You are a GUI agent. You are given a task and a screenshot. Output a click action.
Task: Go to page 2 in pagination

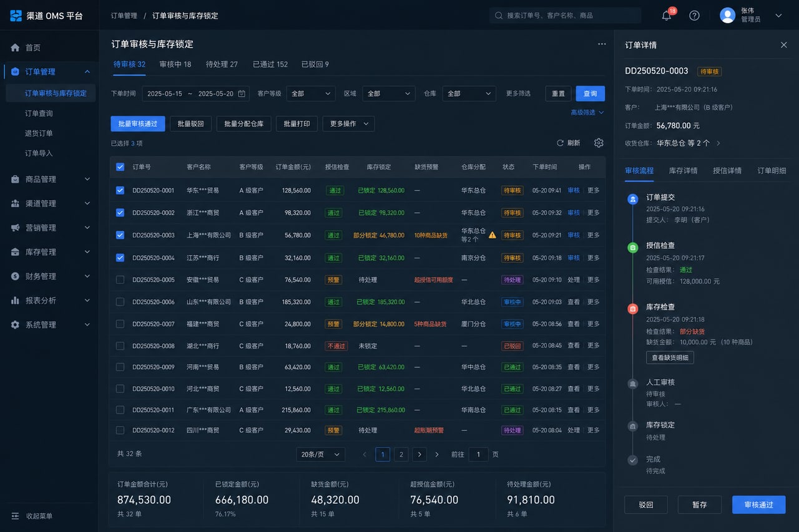click(x=401, y=455)
